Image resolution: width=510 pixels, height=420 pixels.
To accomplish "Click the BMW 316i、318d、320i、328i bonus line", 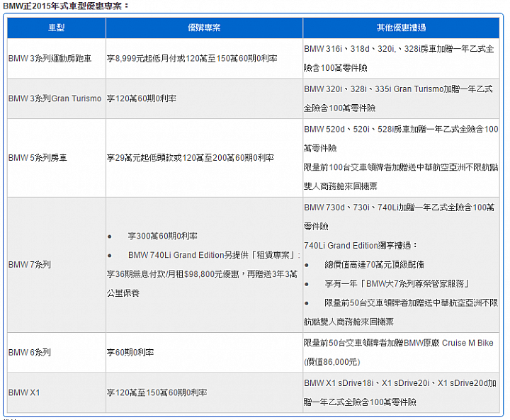I will tap(399, 49).
